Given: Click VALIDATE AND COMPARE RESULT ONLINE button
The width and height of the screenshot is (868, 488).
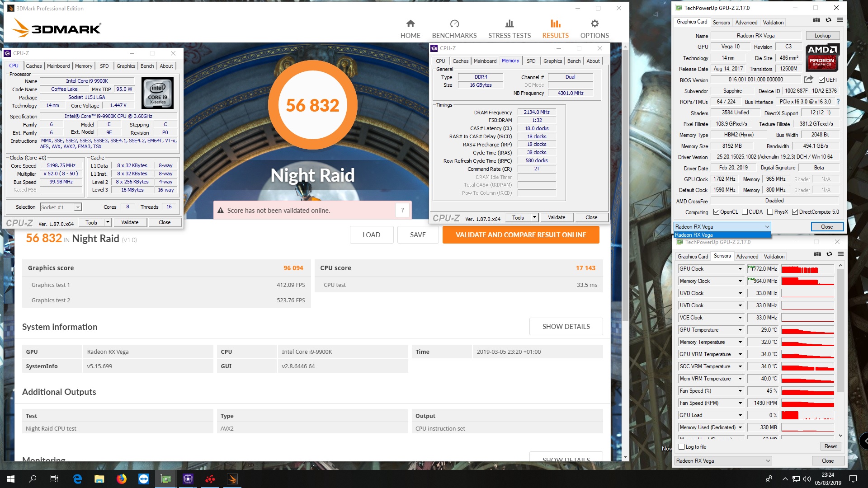Looking at the screenshot, I should (521, 235).
